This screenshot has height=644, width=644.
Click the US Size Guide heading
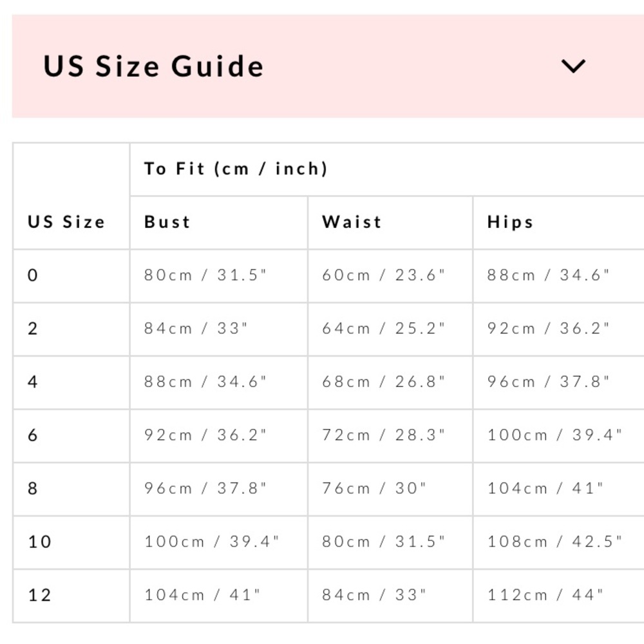click(x=153, y=66)
